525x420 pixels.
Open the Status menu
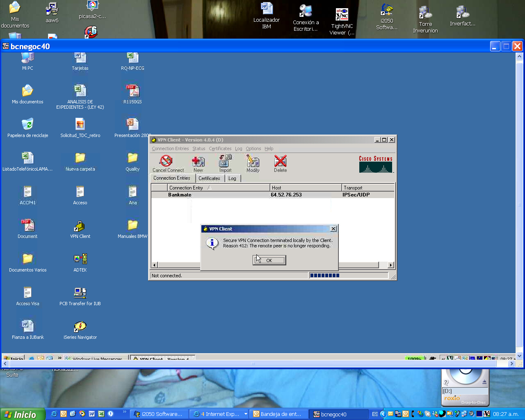[x=199, y=148]
